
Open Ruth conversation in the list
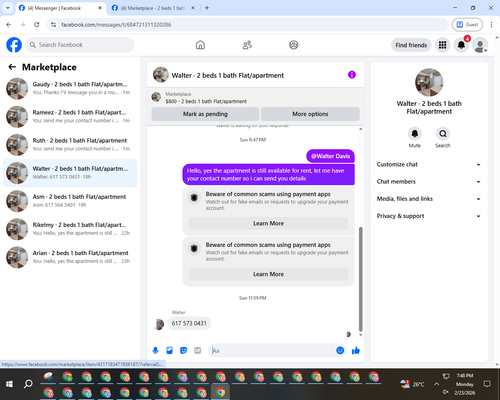(70, 145)
